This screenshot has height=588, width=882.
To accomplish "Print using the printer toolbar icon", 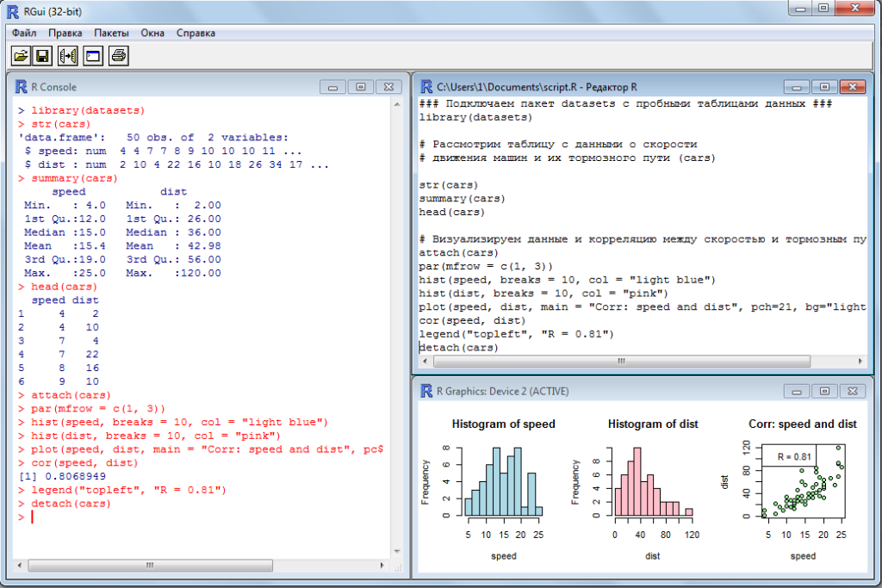I will tap(118, 56).
